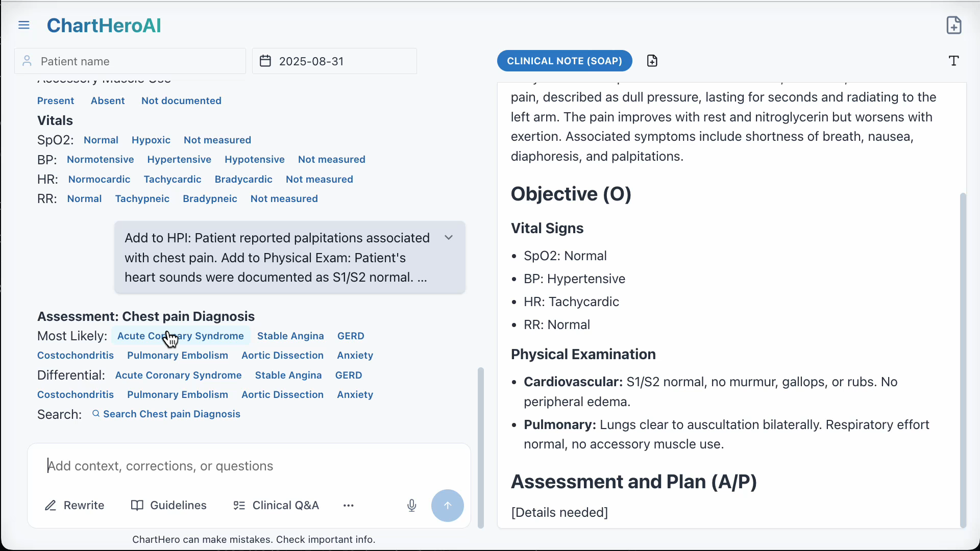Launch Clinical Q&A checklist tool

pos(276,506)
